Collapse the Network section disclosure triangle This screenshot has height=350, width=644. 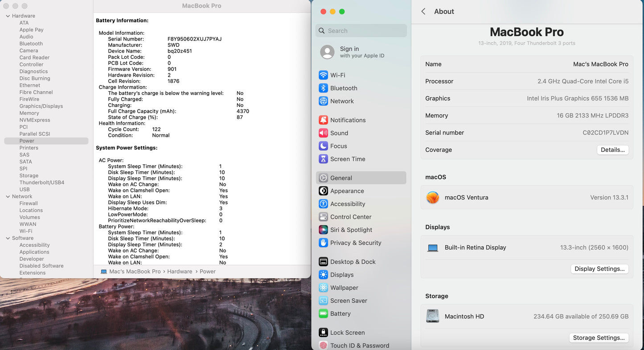click(x=8, y=196)
